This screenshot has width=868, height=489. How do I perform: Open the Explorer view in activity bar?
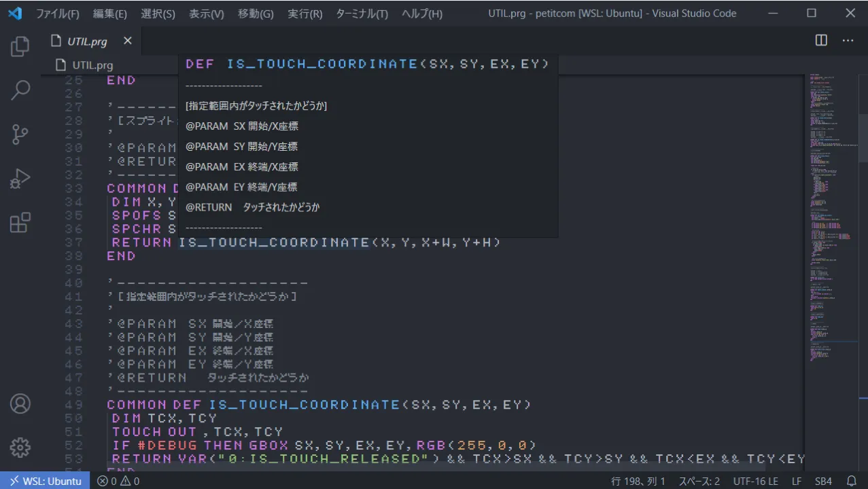tap(20, 46)
